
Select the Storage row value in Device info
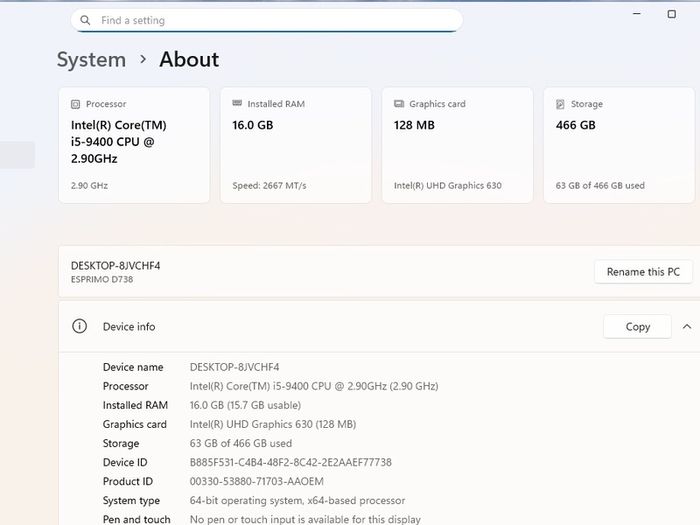tap(241, 443)
